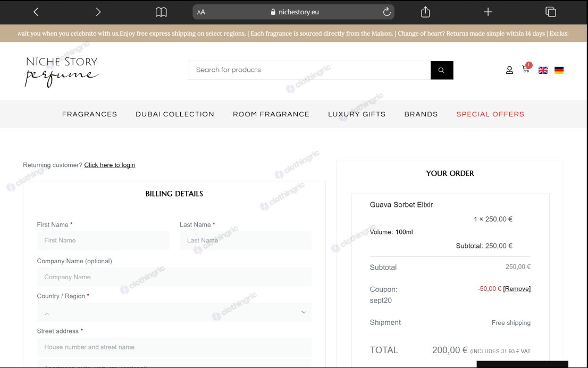Go forward with the browser forward arrow
Screen dimensions: 588x368
(98, 12)
